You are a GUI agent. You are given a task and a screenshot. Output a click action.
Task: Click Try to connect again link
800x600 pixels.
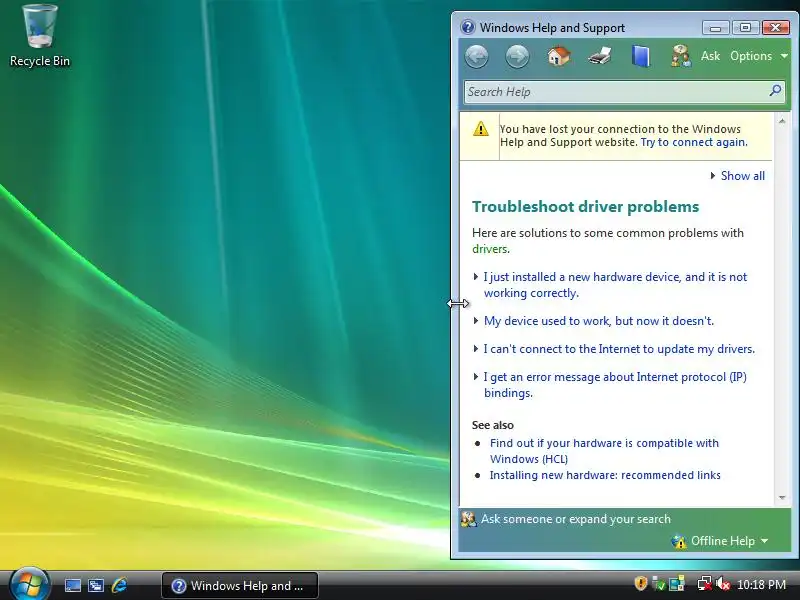[x=694, y=142]
